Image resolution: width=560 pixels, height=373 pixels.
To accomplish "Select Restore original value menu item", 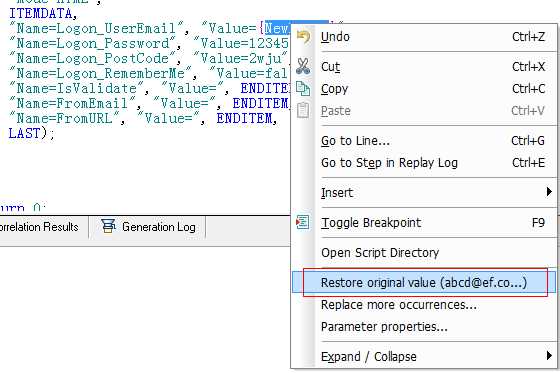I will (x=424, y=282).
